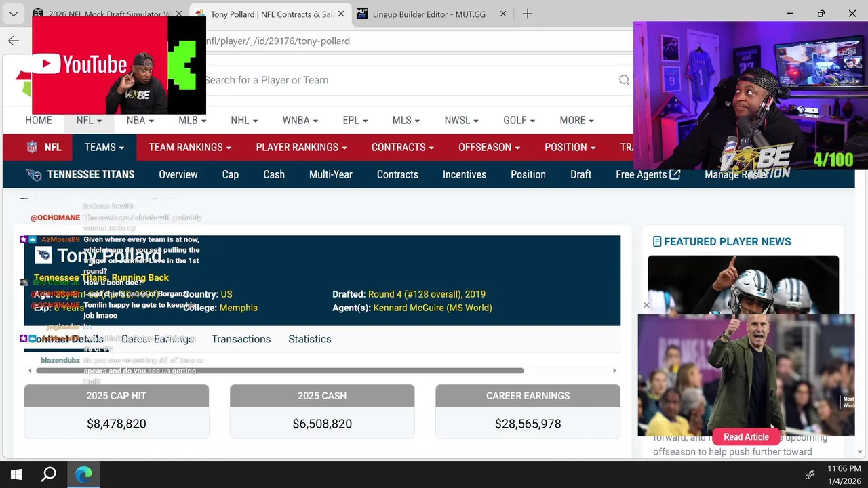Click the NFL shield logo in red bar
This screenshot has height=488, width=868.
[32, 147]
